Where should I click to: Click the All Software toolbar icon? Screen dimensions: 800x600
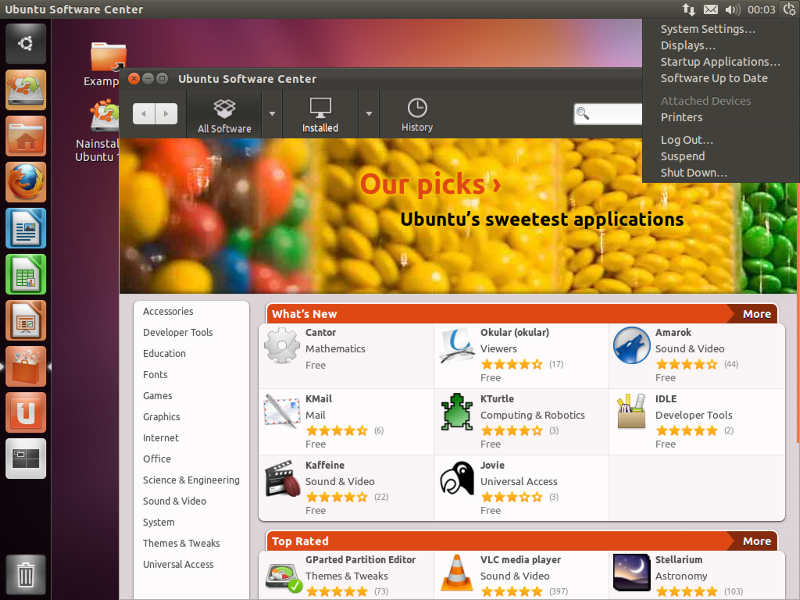[x=224, y=115]
